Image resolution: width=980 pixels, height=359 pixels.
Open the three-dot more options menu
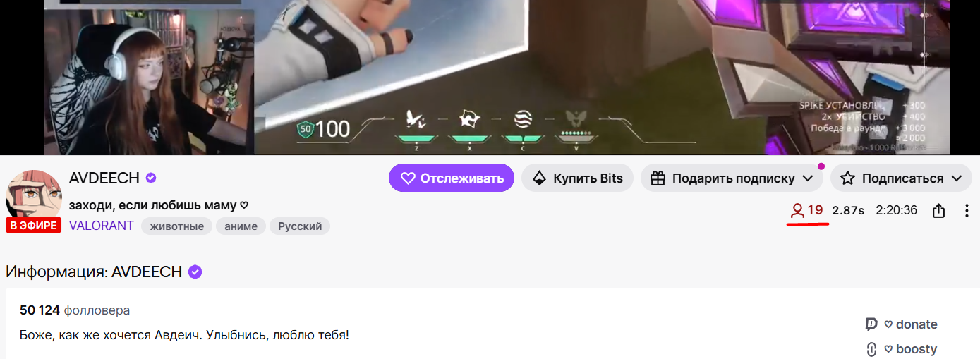(x=967, y=210)
